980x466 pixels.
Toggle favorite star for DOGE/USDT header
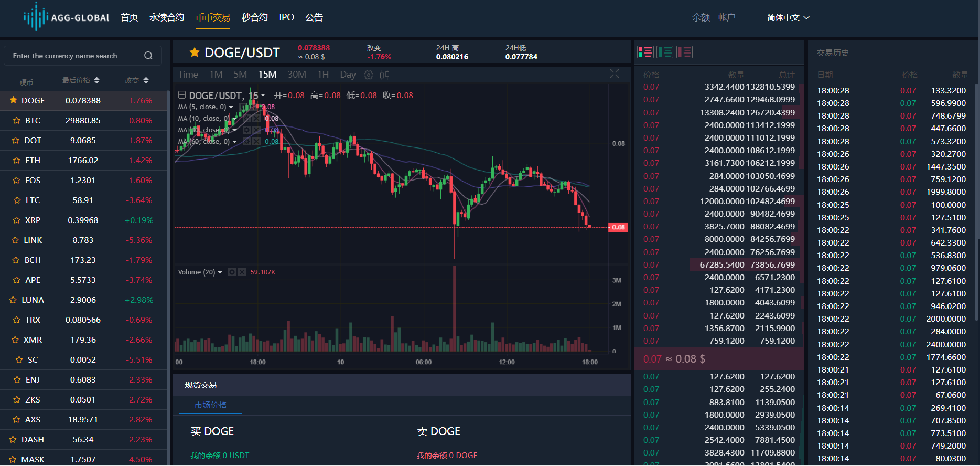[x=195, y=52]
